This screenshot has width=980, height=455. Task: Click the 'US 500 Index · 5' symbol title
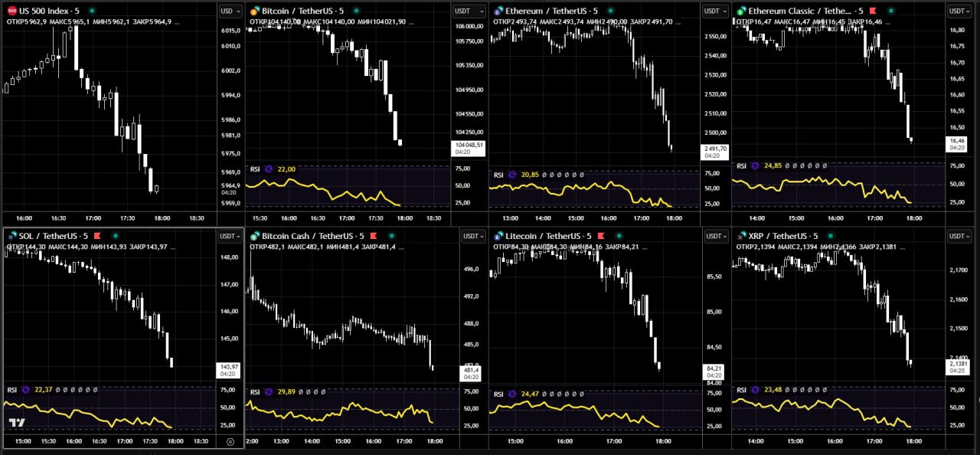pos(50,11)
